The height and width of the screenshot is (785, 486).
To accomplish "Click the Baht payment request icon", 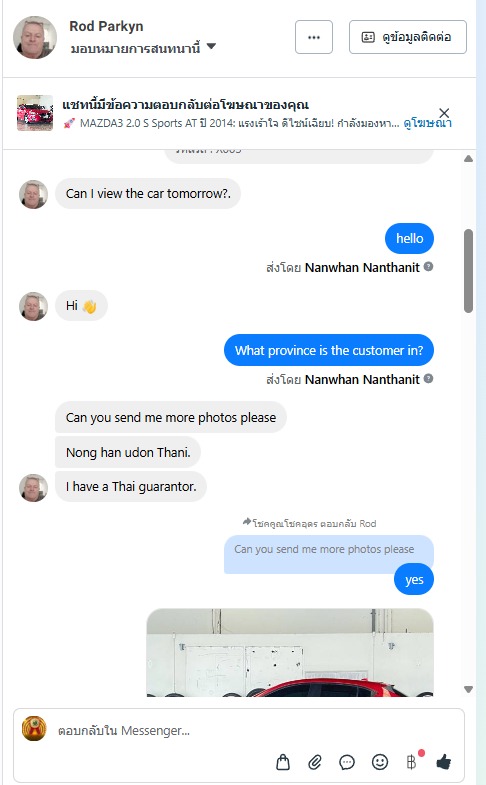I will pos(412,761).
